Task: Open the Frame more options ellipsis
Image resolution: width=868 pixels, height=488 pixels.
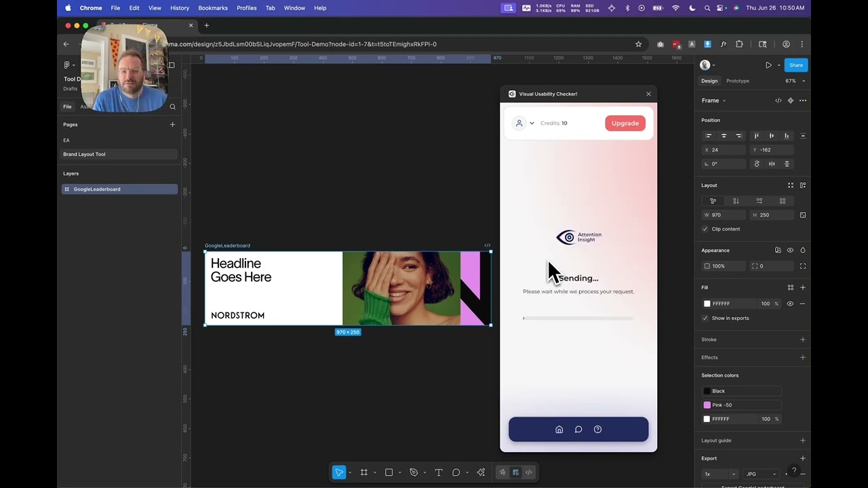Action: pyautogui.click(x=803, y=100)
